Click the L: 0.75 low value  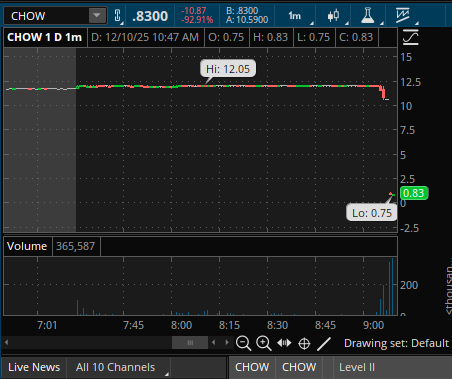(x=313, y=37)
